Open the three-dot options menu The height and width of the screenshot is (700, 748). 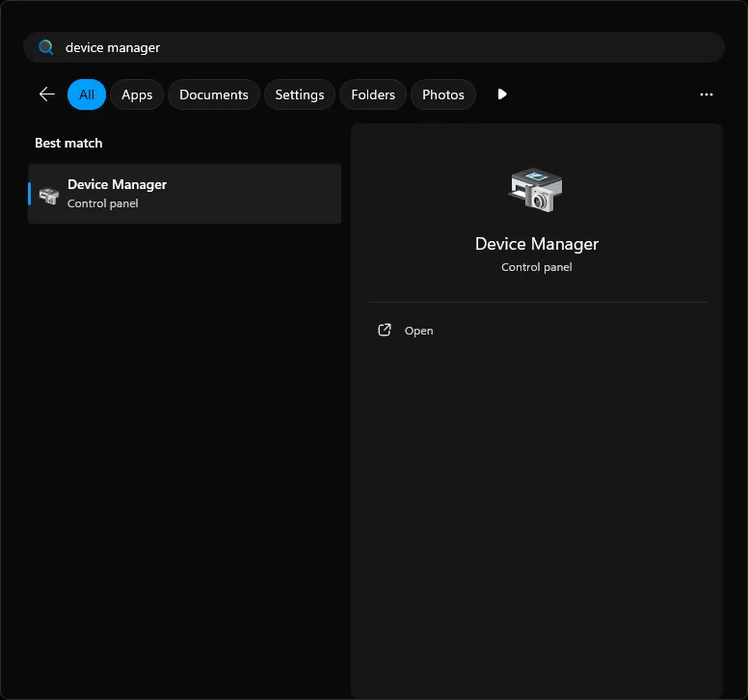pyautogui.click(x=706, y=94)
